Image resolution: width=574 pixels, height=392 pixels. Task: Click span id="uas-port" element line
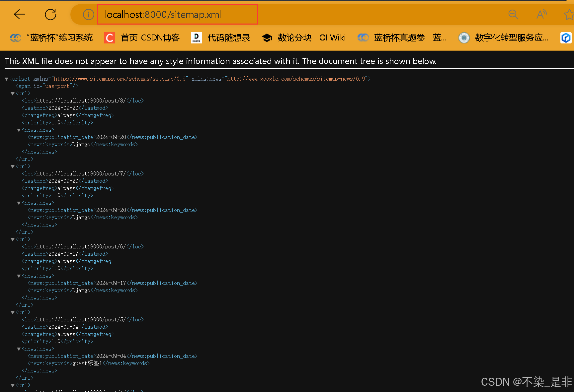(47, 86)
